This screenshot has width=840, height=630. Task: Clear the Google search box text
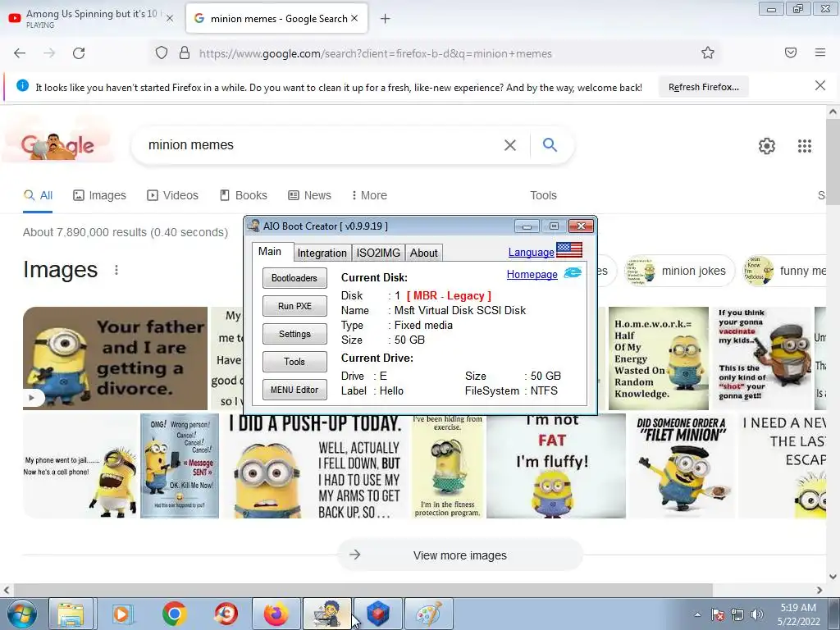[510, 145]
